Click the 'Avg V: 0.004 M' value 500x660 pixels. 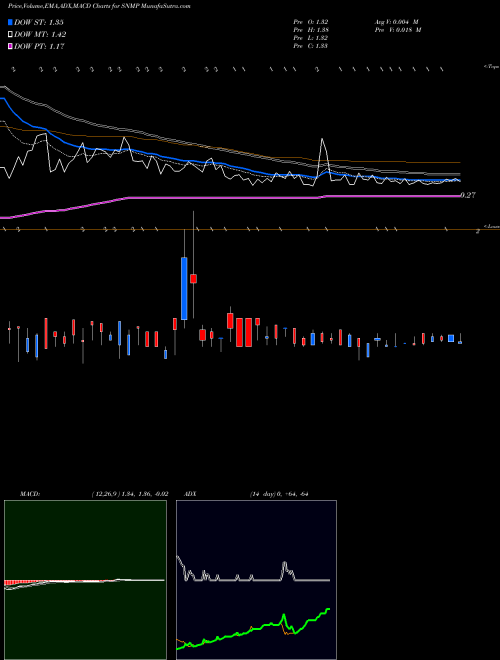396,22
